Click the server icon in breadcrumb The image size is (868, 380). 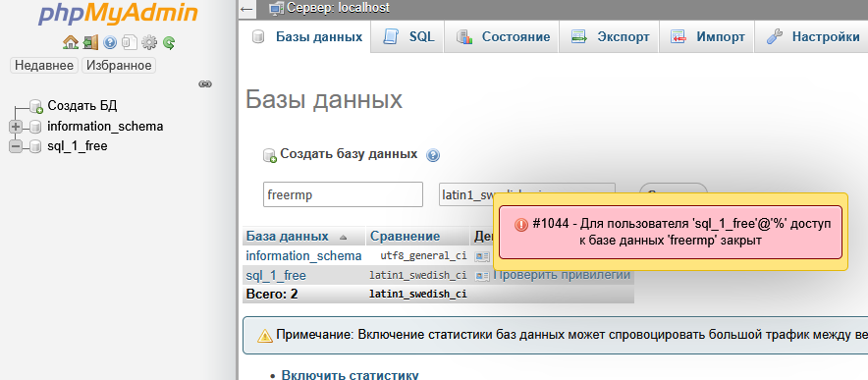coord(276,8)
